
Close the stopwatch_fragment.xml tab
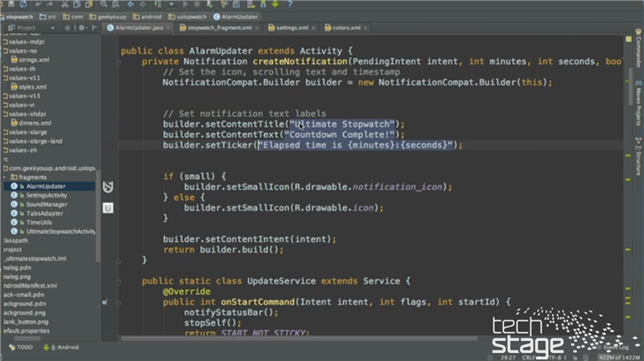click(257, 28)
